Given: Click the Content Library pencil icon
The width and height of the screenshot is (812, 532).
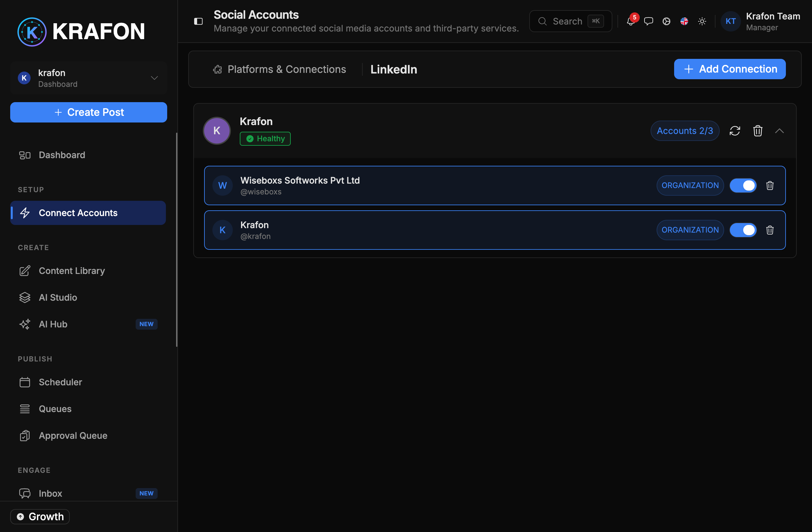Looking at the screenshot, I should point(25,270).
